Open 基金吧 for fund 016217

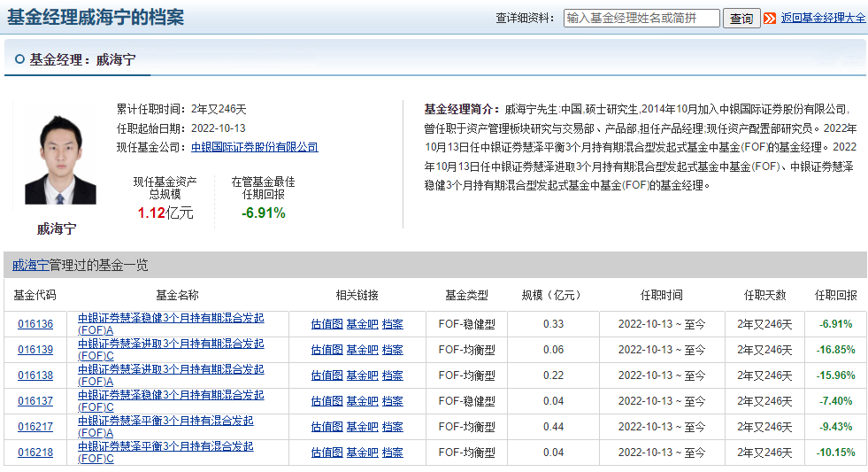coord(362,427)
